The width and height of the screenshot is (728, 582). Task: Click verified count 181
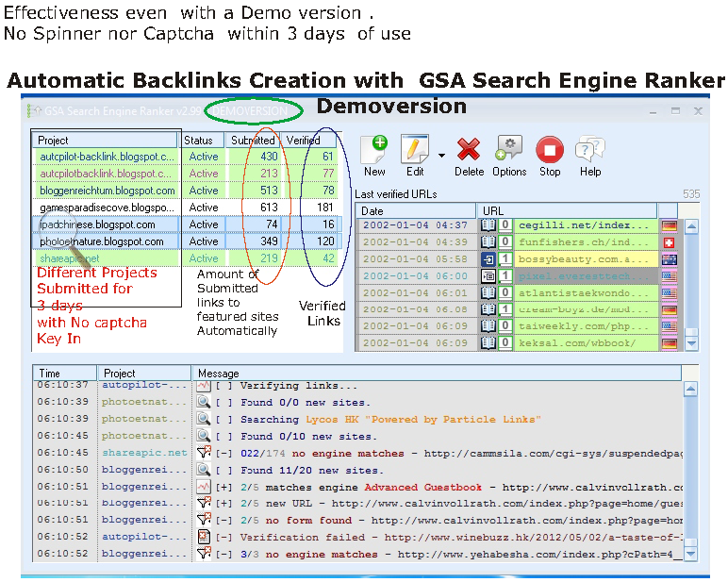click(325, 208)
